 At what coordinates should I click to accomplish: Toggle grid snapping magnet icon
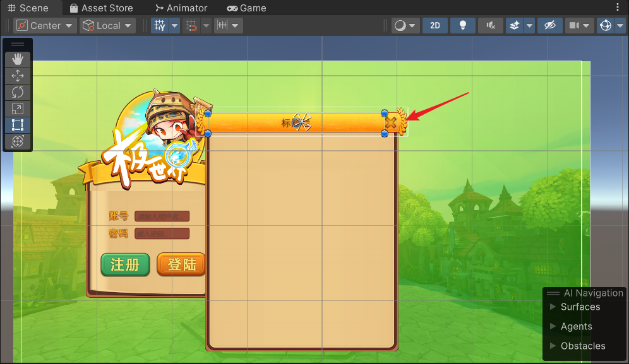192,26
